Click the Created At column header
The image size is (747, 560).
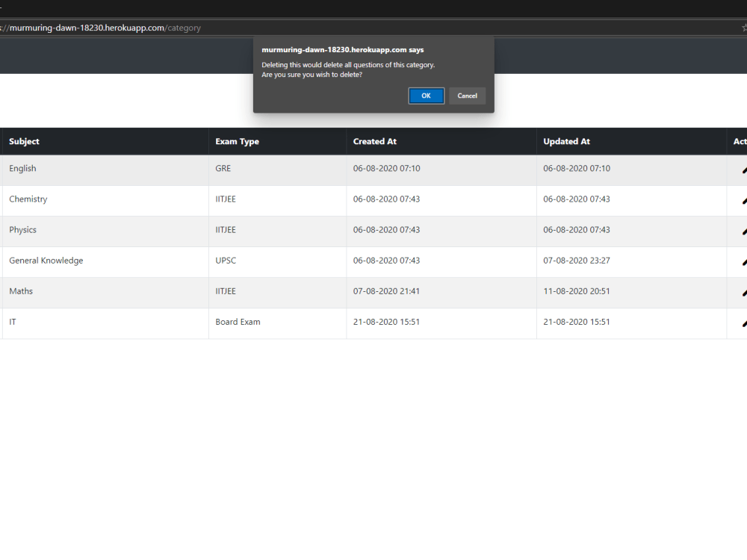[x=374, y=141]
